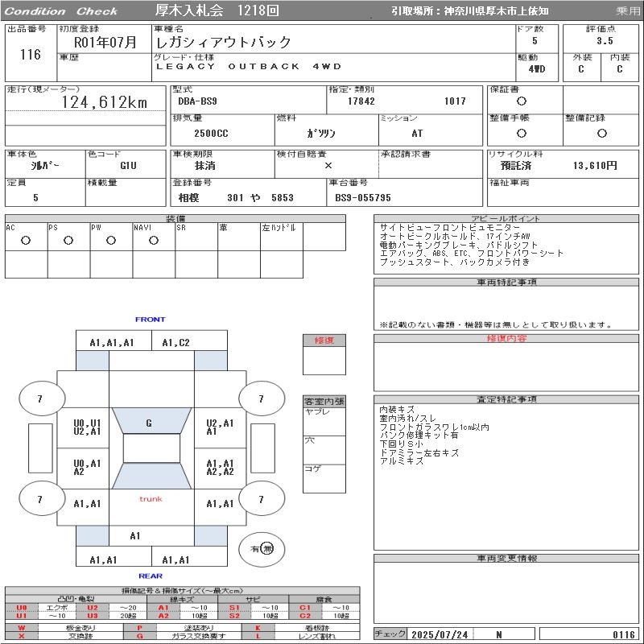
Task: Select registration plate number '5853'
Action: tap(283, 197)
